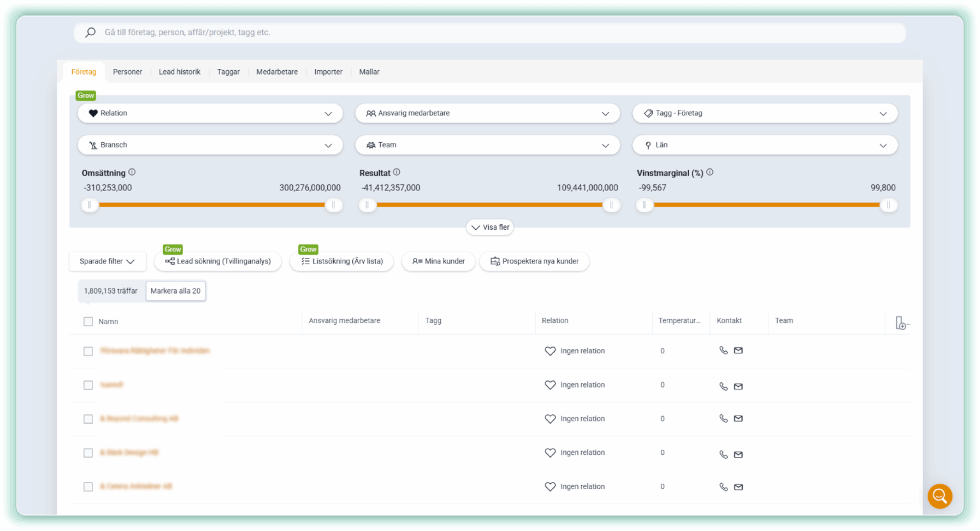Image resolution: width=980 pixels, height=531 pixels.
Task: Switch to the Personer tab
Action: (x=128, y=72)
